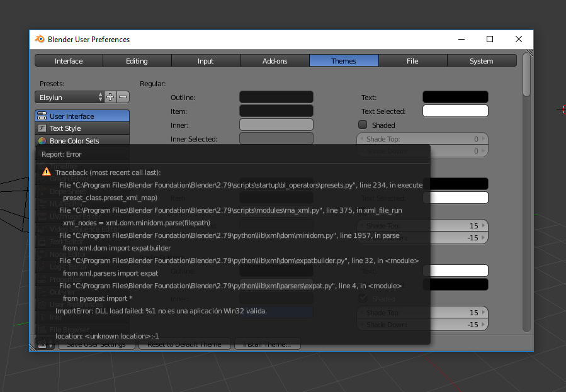Image resolution: width=566 pixels, height=392 pixels.
Task: Open the Regular Item color swatch
Action: (276, 111)
